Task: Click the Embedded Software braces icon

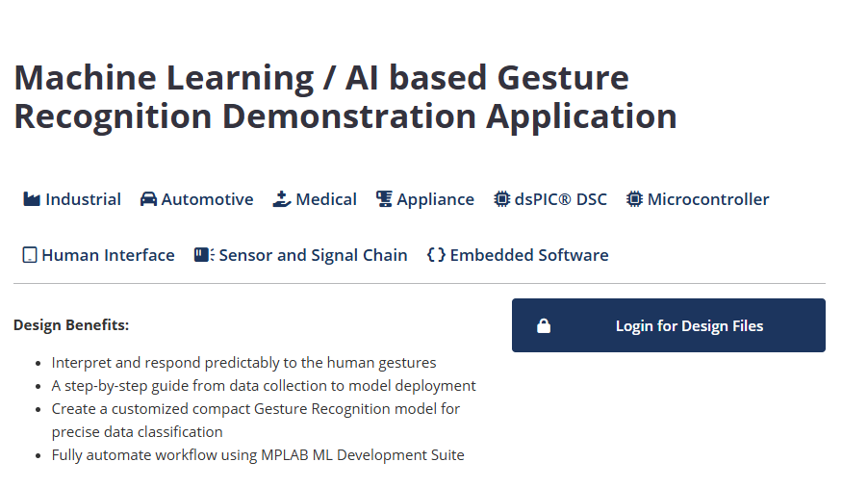Action: [x=436, y=255]
